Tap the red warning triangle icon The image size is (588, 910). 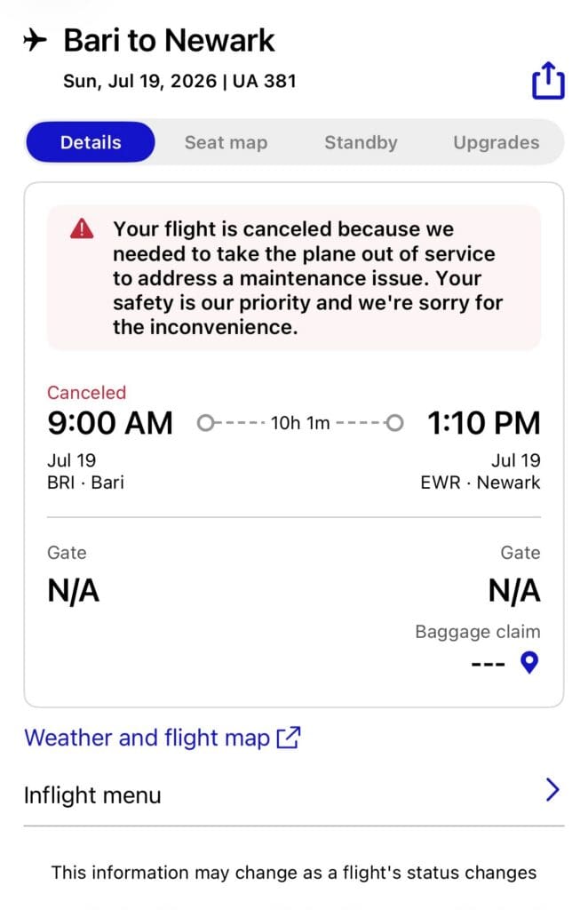pos(82,229)
